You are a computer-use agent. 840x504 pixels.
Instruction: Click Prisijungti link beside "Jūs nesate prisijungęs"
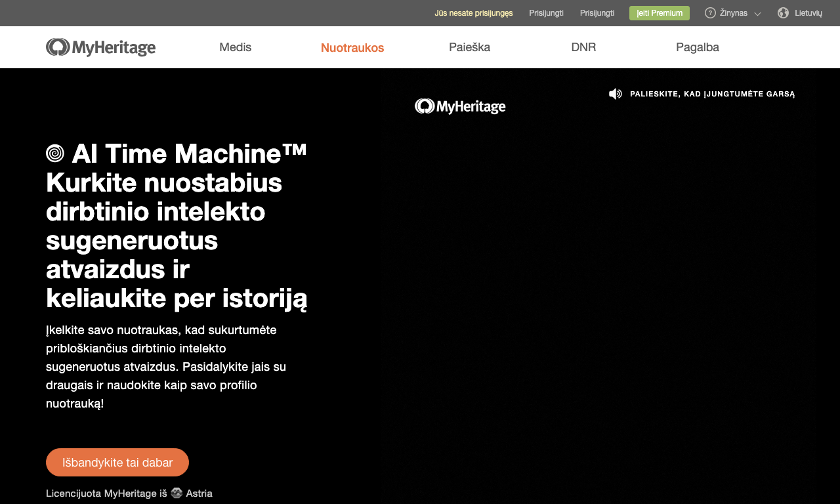[547, 13]
